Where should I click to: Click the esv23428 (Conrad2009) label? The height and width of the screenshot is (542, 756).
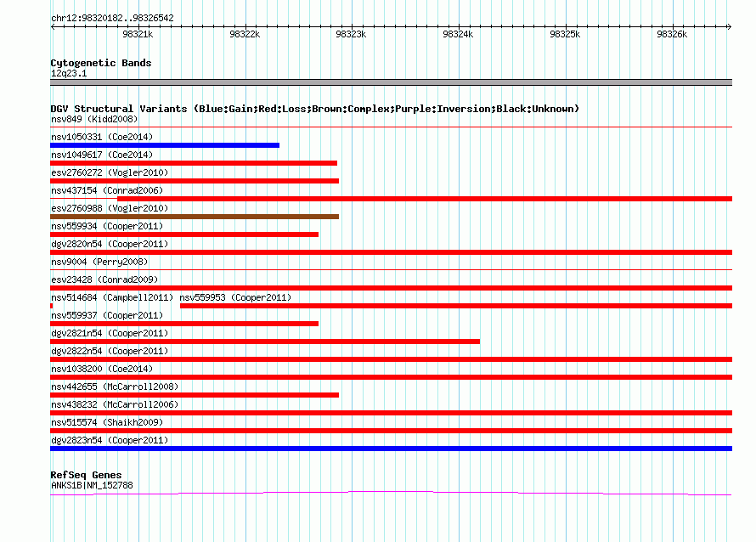104,279
